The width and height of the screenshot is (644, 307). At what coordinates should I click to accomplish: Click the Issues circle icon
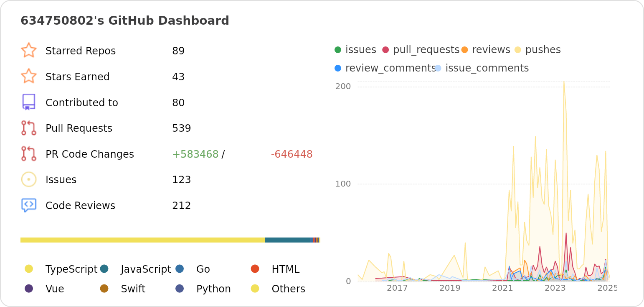[x=29, y=179]
